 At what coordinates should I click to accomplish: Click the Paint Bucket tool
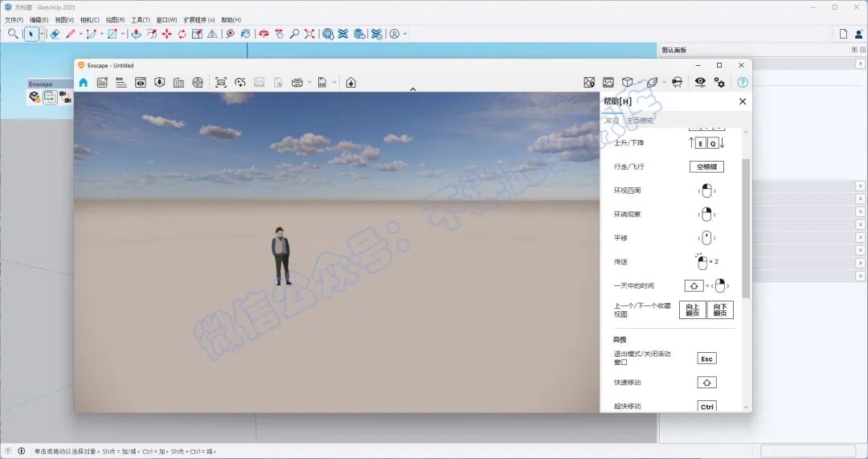pos(245,34)
